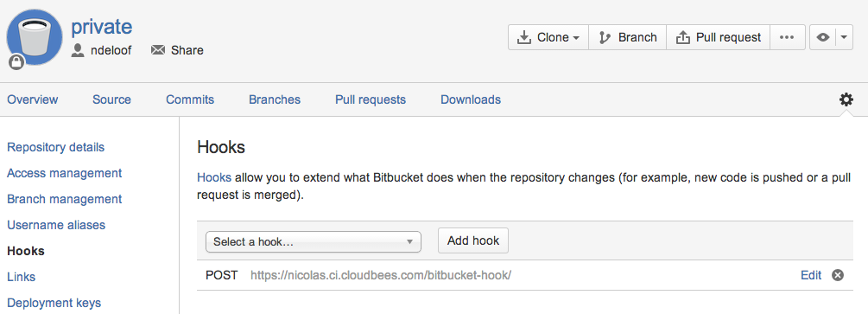Switch to the Source tab
The width and height of the screenshot is (868, 314).
tap(111, 99)
